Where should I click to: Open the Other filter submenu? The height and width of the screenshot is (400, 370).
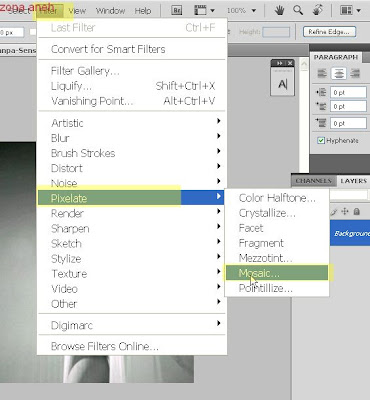pos(132,304)
